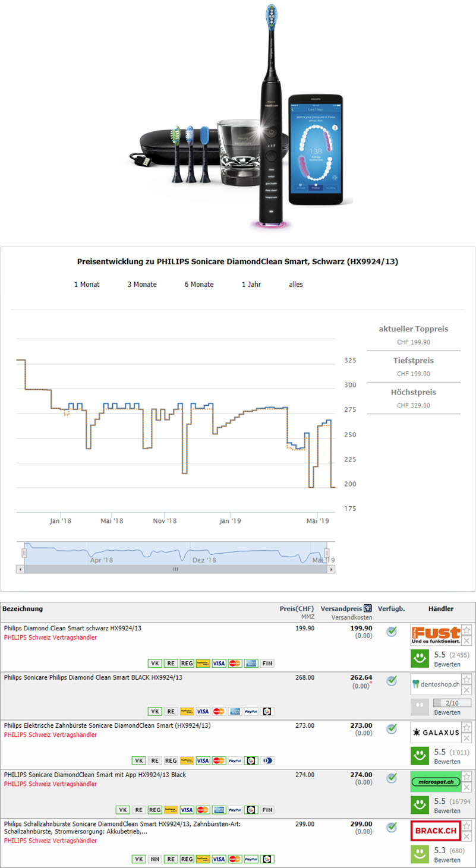The height and width of the screenshot is (868, 476).
Task: Click the green smiley rating for BRACK.CH
Action: (x=420, y=854)
